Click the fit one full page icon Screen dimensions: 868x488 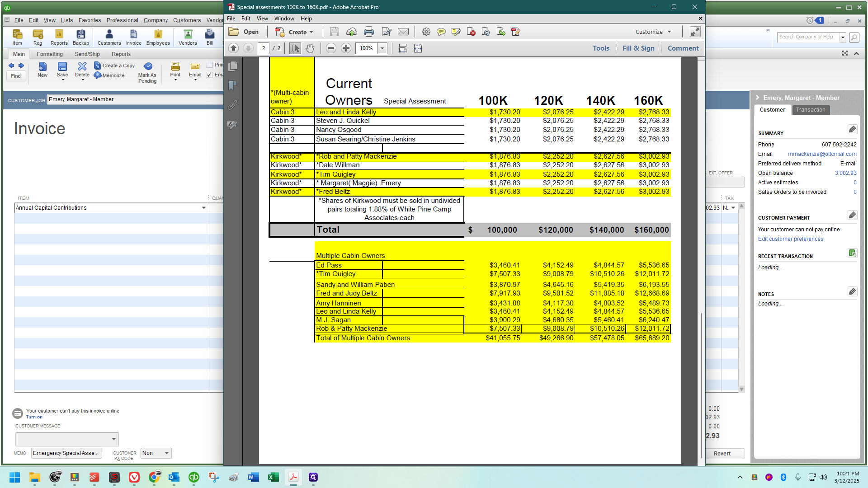[418, 48]
